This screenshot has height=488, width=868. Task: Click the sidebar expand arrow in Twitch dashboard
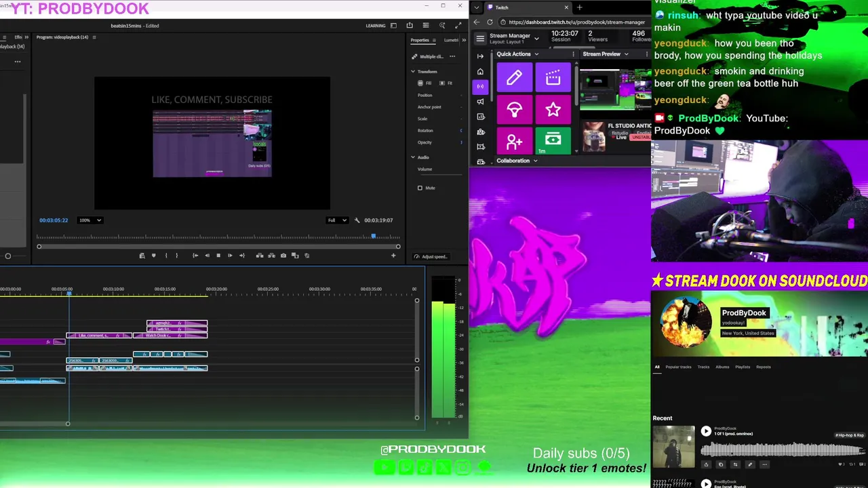click(481, 56)
